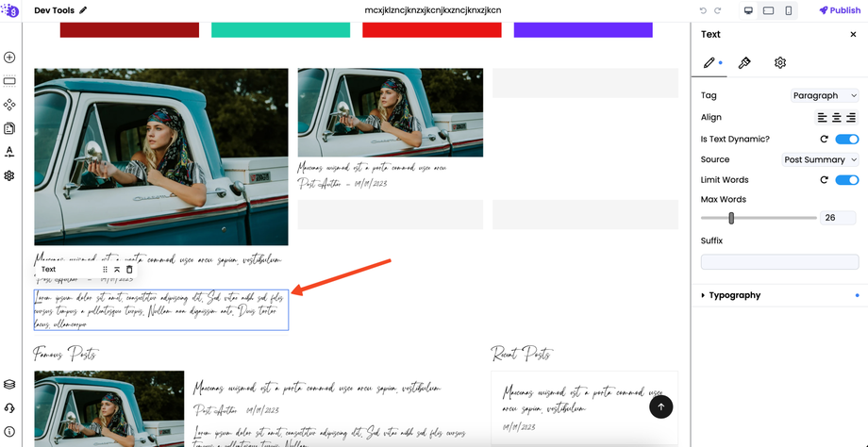Toggle Is Text Dynamic switch

tap(847, 140)
